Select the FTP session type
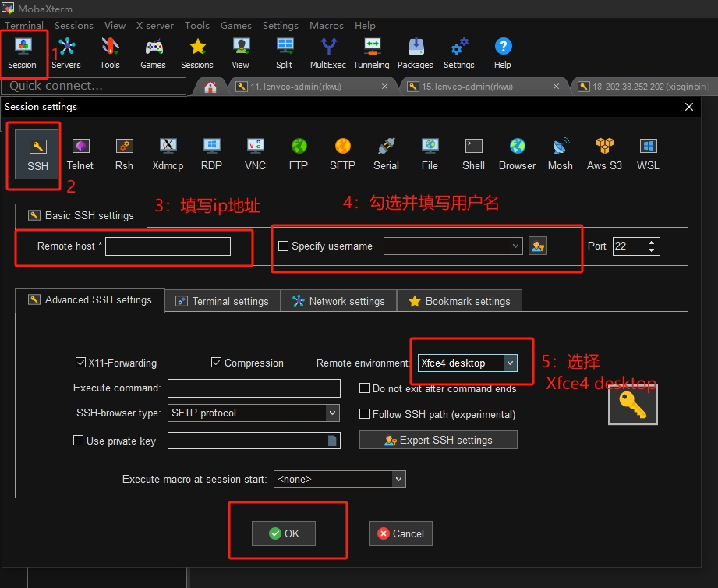Image resolution: width=718 pixels, height=588 pixels. click(x=299, y=154)
